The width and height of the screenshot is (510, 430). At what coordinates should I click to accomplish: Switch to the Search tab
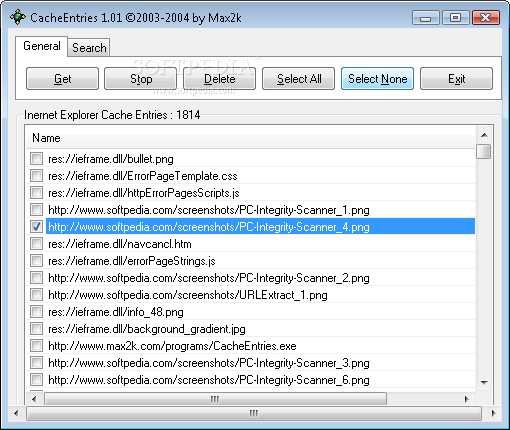click(x=89, y=48)
